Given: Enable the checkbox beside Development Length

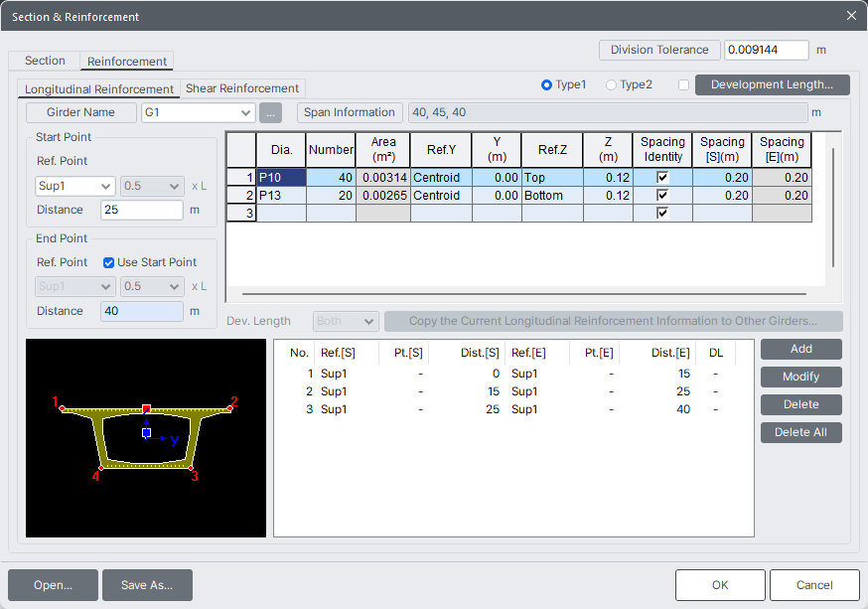Looking at the screenshot, I should click(x=683, y=85).
